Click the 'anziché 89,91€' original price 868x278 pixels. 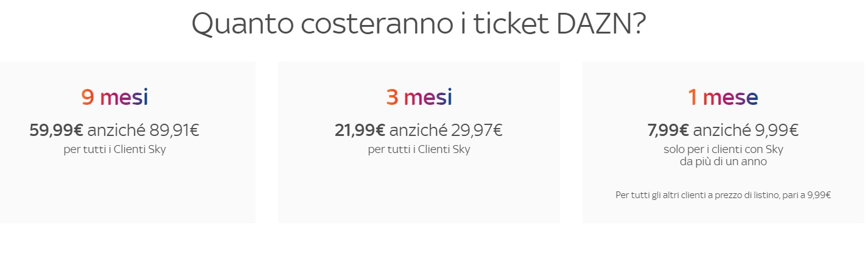tap(143, 130)
